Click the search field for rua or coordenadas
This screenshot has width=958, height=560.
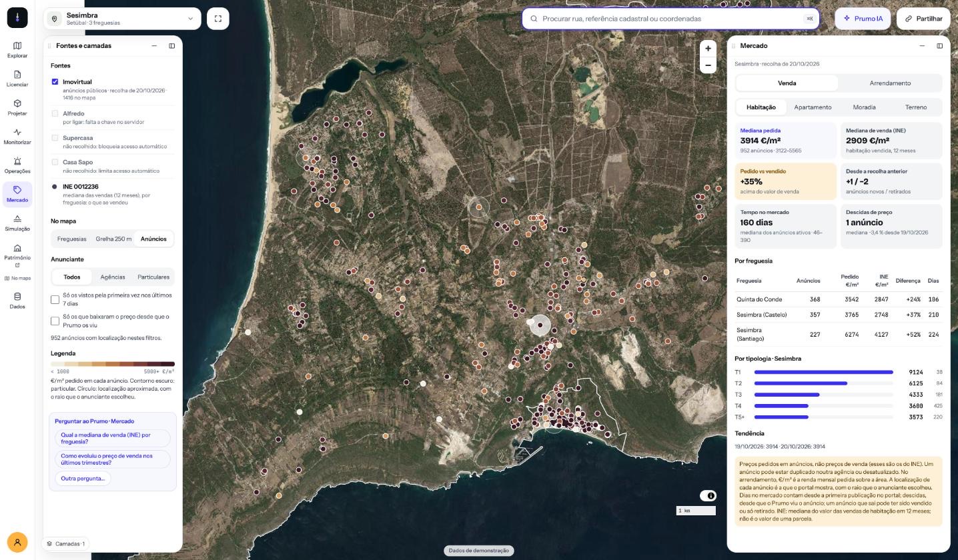click(x=670, y=19)
